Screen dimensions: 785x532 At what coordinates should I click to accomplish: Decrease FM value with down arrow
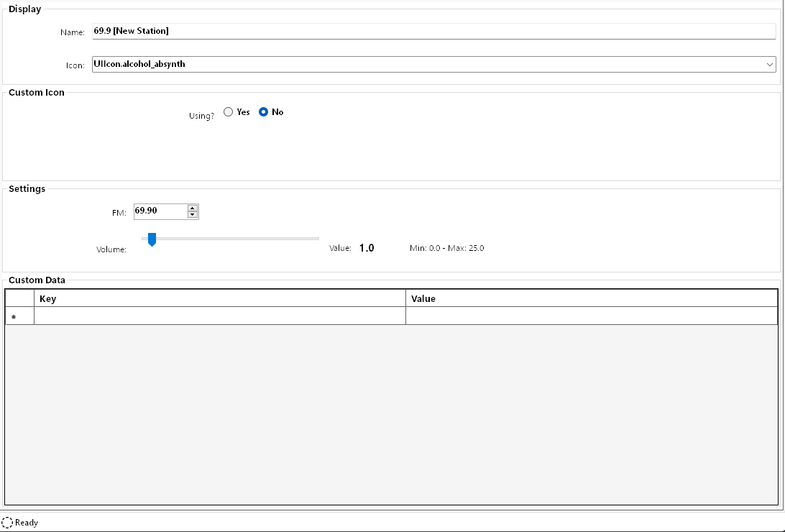pos(193,215)
